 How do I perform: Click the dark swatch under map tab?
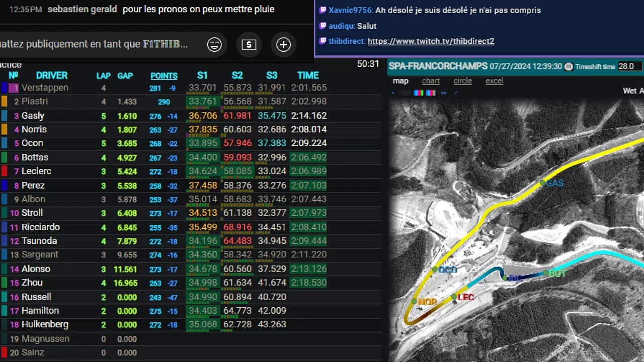point(406,93)
